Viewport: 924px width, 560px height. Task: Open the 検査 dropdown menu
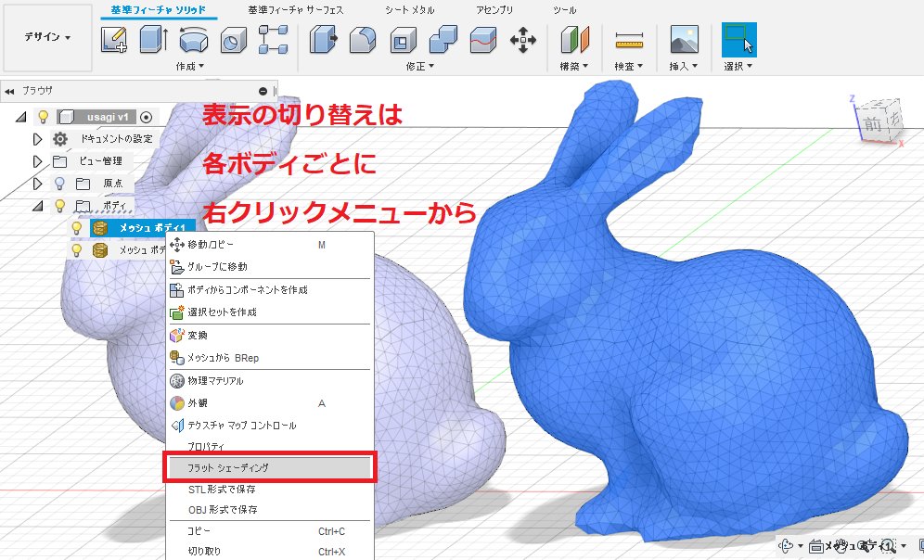click(628, 66)
